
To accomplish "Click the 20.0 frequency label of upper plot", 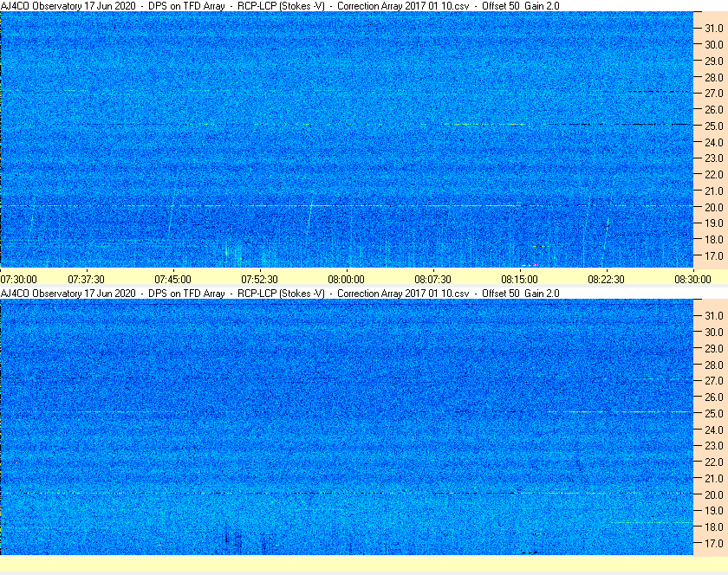I will (x=714, y=207).
